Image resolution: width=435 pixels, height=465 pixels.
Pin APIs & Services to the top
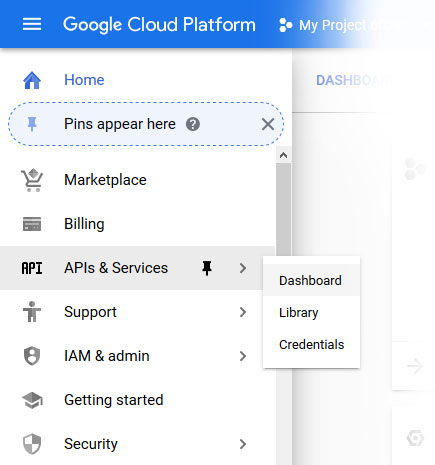[207, 268]
